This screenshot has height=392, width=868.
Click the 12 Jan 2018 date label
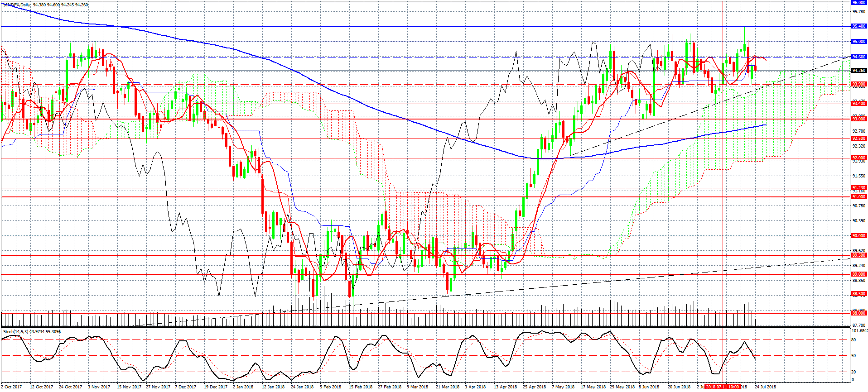point(273,387)
